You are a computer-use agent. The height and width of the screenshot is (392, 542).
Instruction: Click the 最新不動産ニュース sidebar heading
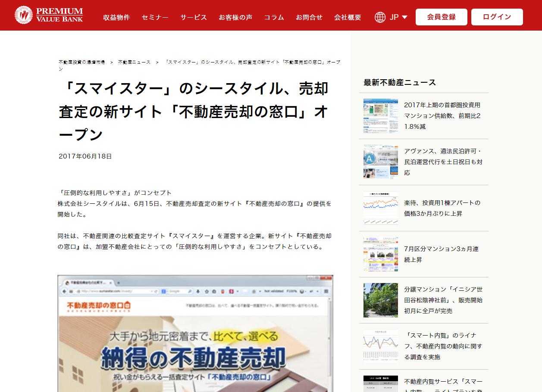(400, 83)
